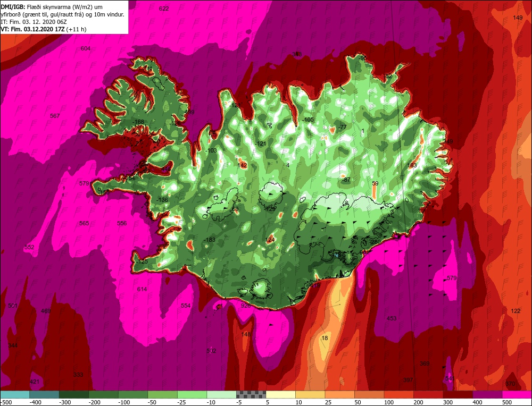Click the value 142 on the map
The width and height of the screenshot is (532, 406).
(x=242, y=165)
